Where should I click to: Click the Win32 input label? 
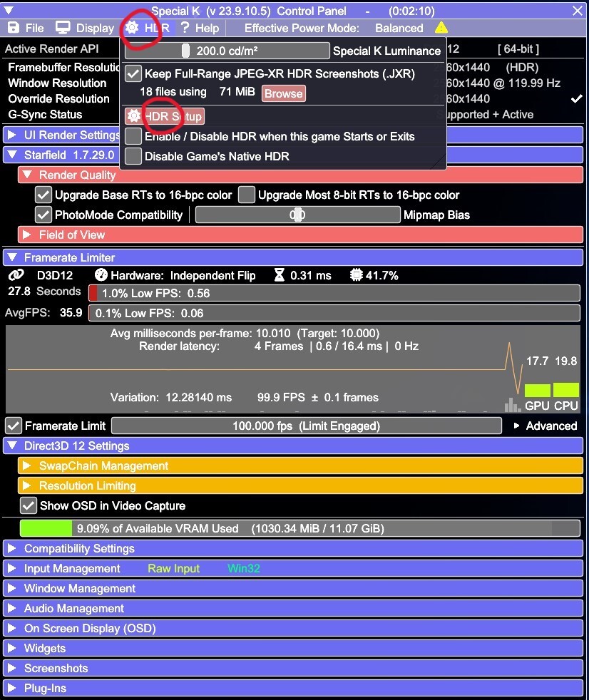(x=244, y=568)
